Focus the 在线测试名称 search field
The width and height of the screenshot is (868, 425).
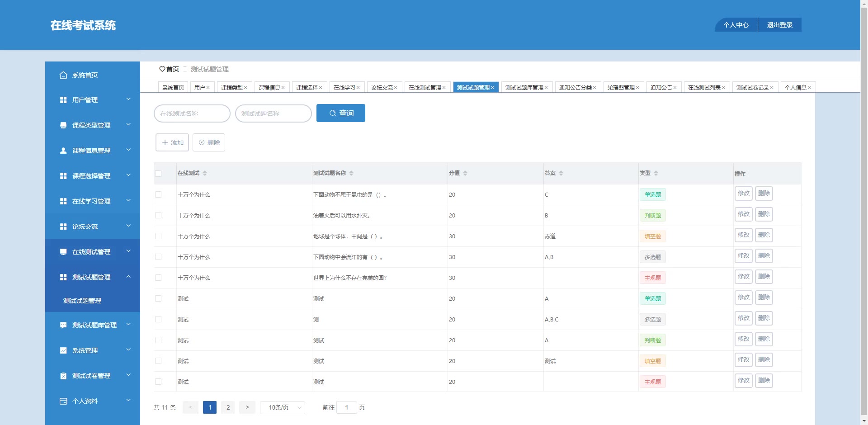point(192,113)
